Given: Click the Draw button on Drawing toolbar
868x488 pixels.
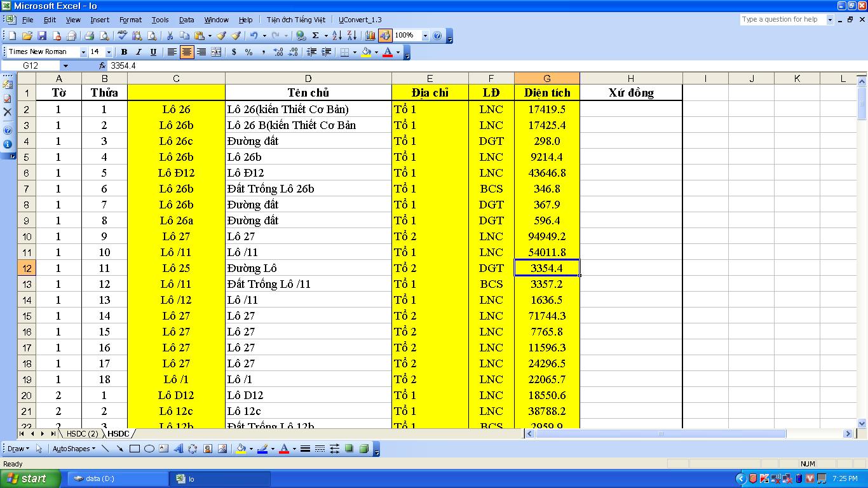Looking at the screenshot, I should click(18, 449).
